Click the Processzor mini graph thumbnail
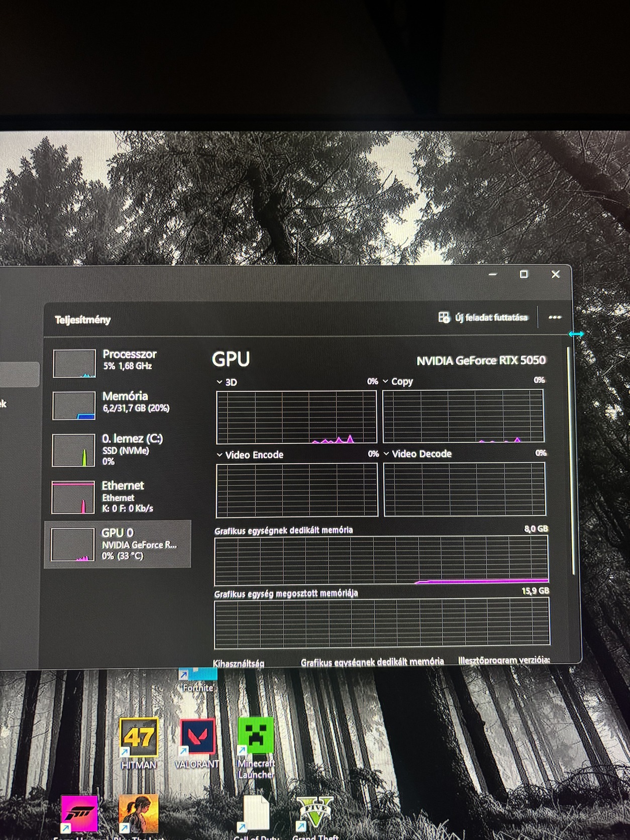 (74, 363)
